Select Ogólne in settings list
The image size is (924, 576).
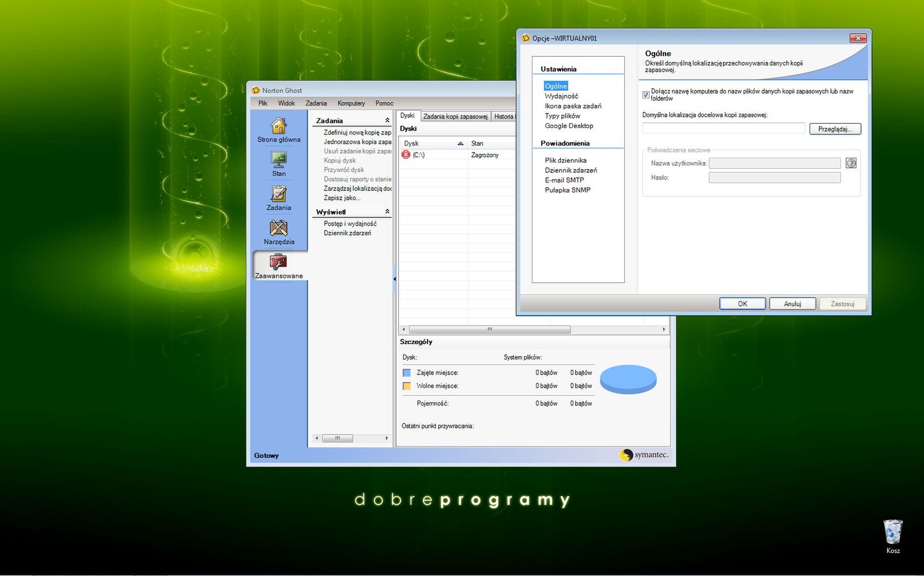point(555,86)
